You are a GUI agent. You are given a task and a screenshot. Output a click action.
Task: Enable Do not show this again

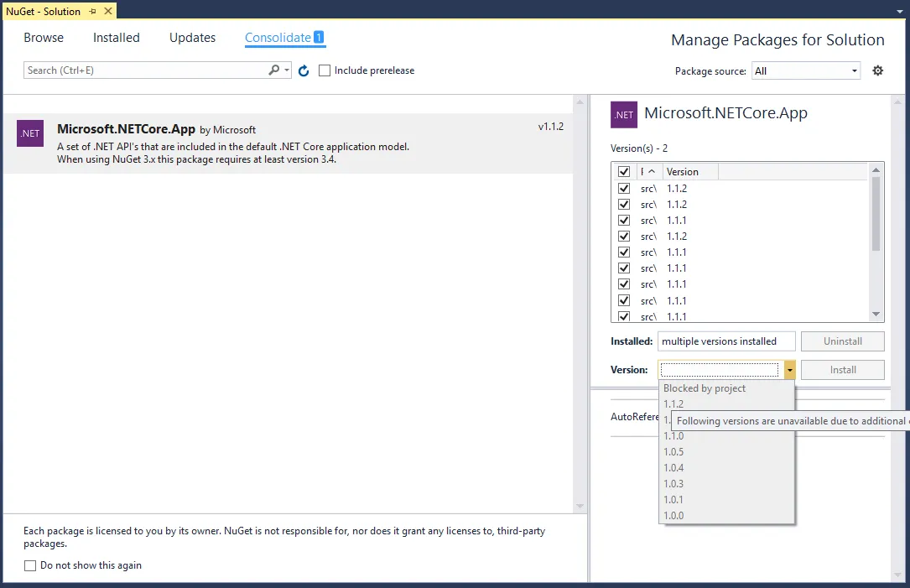point(30,565)
